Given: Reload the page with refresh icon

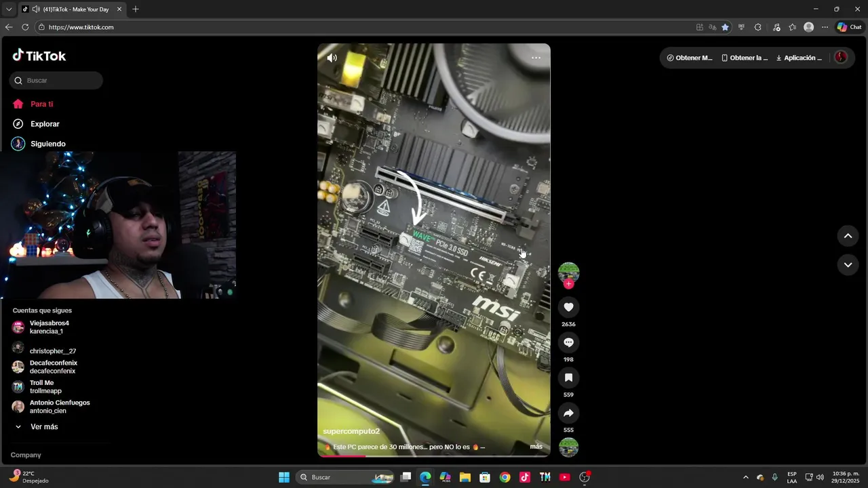Looking at the screenshot, I should [x=25, y=27].
